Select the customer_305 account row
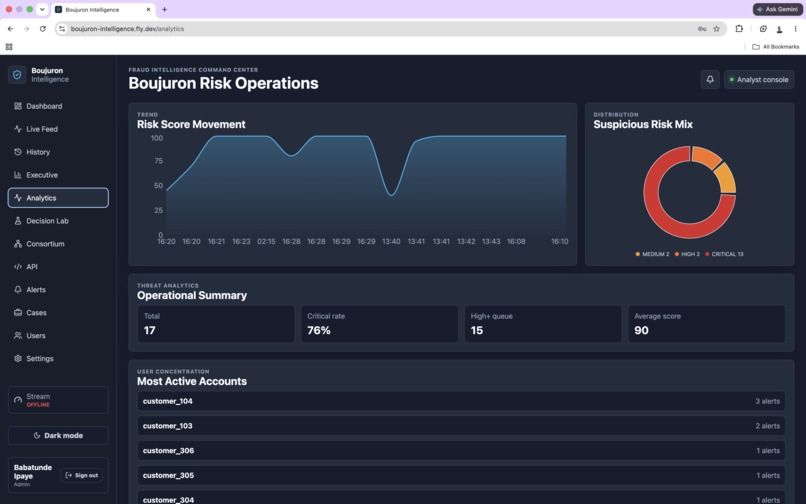806x504 pixels. click(x=461, y=475)
